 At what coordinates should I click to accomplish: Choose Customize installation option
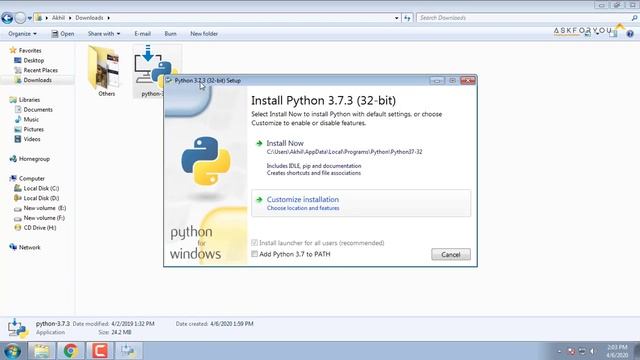361,203
